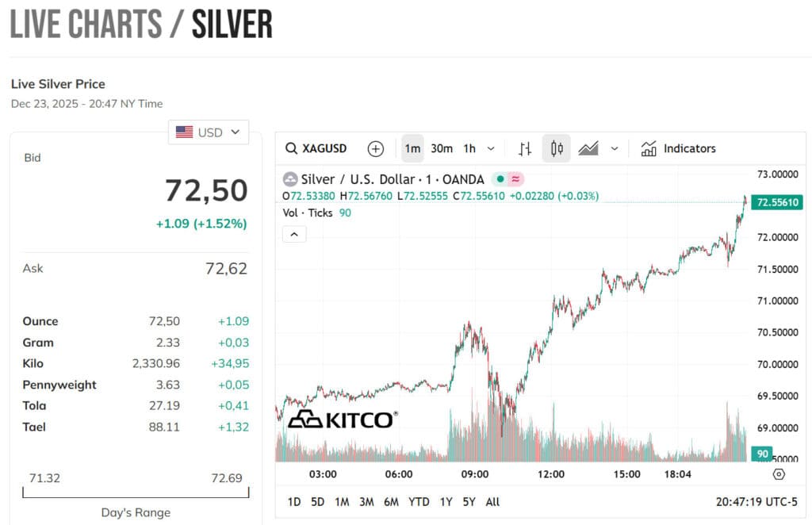Screen dimensions: 812x525
Task: Open the Indicators panel
Action: point(678,148)
